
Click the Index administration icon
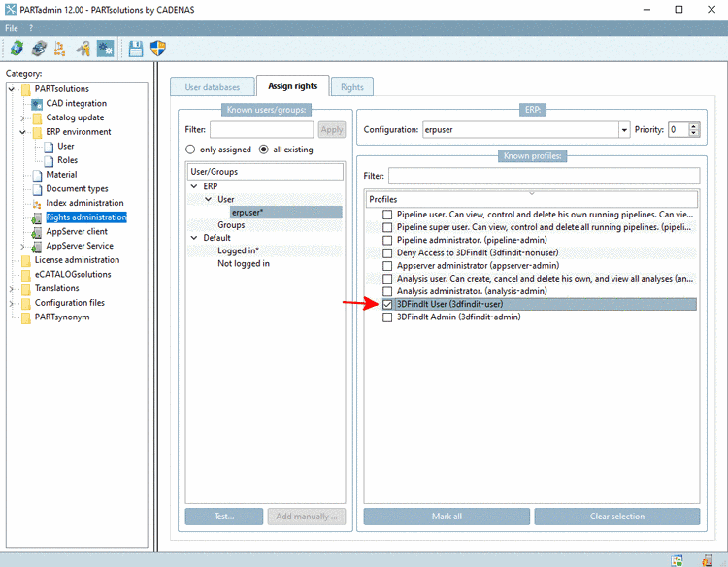37,204
